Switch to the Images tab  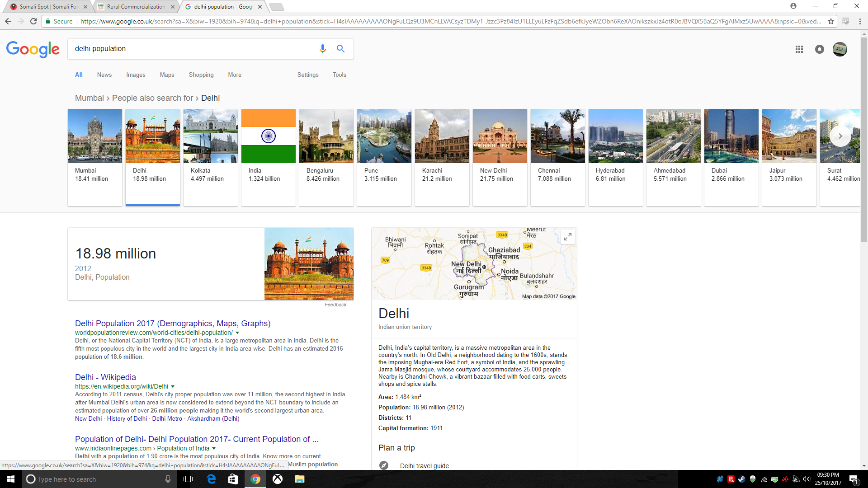136,75
